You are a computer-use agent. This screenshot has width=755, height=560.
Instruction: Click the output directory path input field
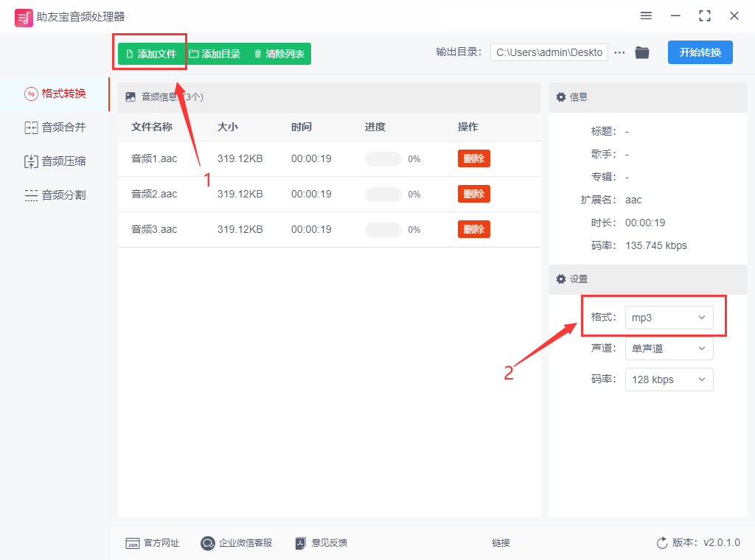(x=549, y=52)
